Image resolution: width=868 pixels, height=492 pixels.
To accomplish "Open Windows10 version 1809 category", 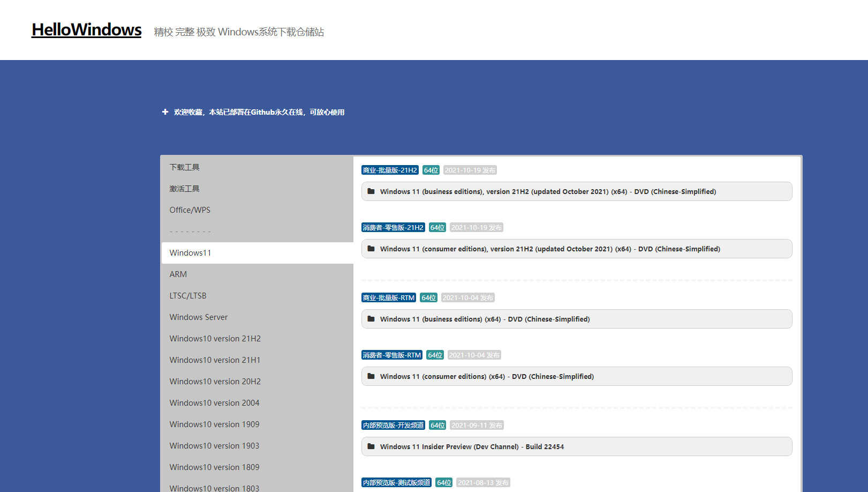I will click(257, 467).
